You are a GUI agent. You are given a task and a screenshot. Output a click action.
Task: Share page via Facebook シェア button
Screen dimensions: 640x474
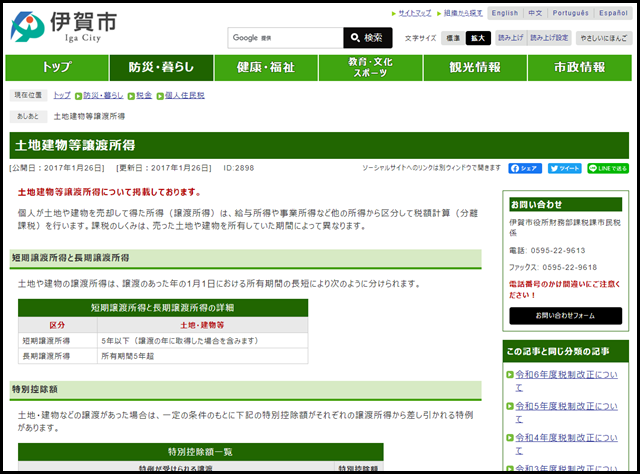pyautogui.click(x=525, y=168)
